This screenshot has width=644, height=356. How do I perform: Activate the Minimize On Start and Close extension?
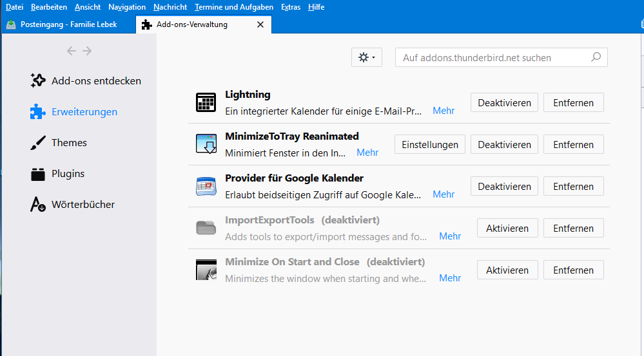tap(507, 270)
